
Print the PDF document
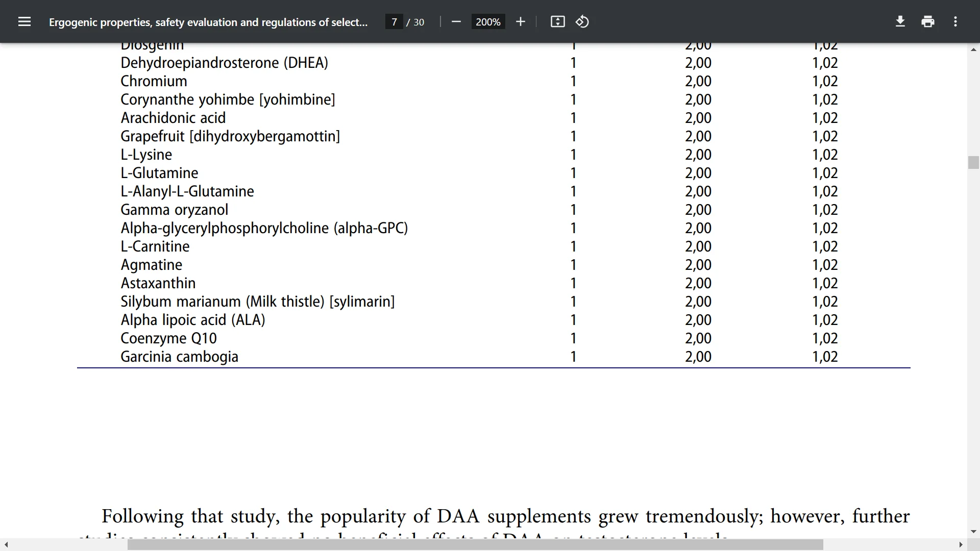point(928,22)
